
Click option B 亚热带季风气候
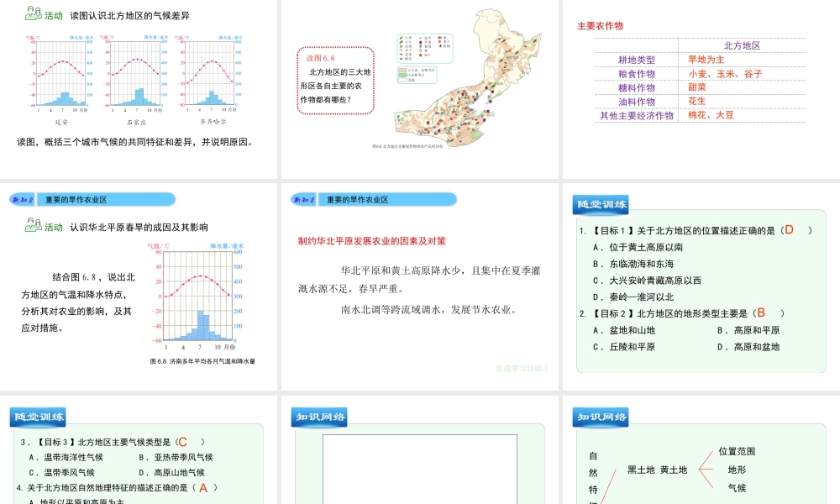(x=176, y=458)
